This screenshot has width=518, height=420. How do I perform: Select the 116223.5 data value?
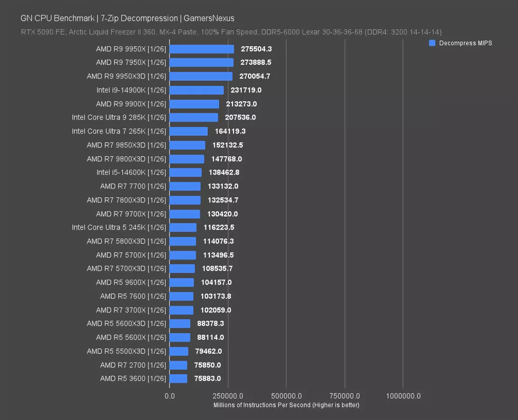(219, 228)
